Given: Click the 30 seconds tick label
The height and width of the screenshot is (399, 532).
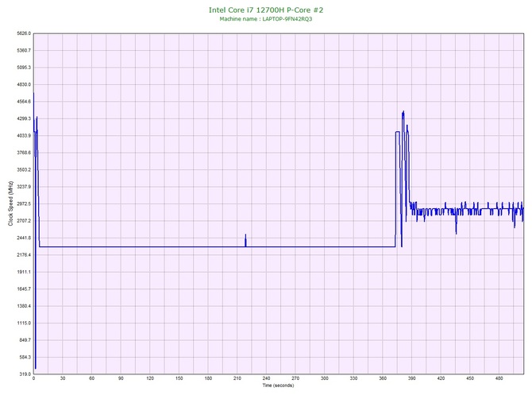Looking at the screenshot, I should pyautogui.click(x=63, y=378).
